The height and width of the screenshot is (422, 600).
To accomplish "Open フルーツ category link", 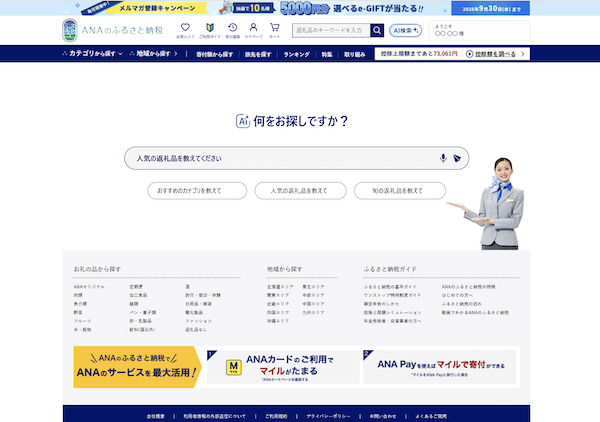I will (x=82, y=321).
